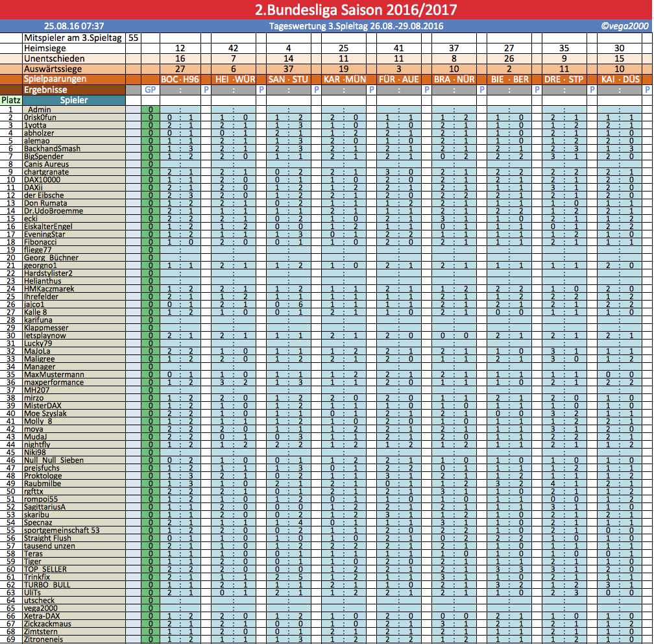Viewport: 654px width, 644px height.
Task: Select player name 'Zitroneneis'
Action: click(x=43, y=639)
